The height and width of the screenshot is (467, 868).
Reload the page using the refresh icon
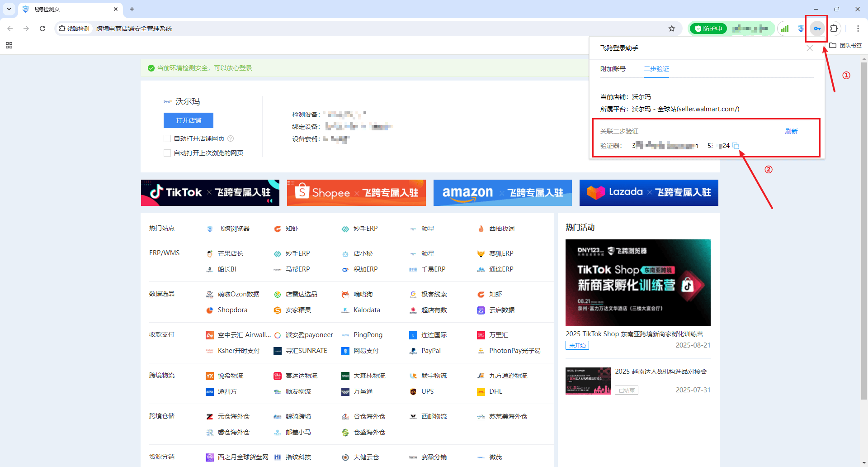(42, 29)
